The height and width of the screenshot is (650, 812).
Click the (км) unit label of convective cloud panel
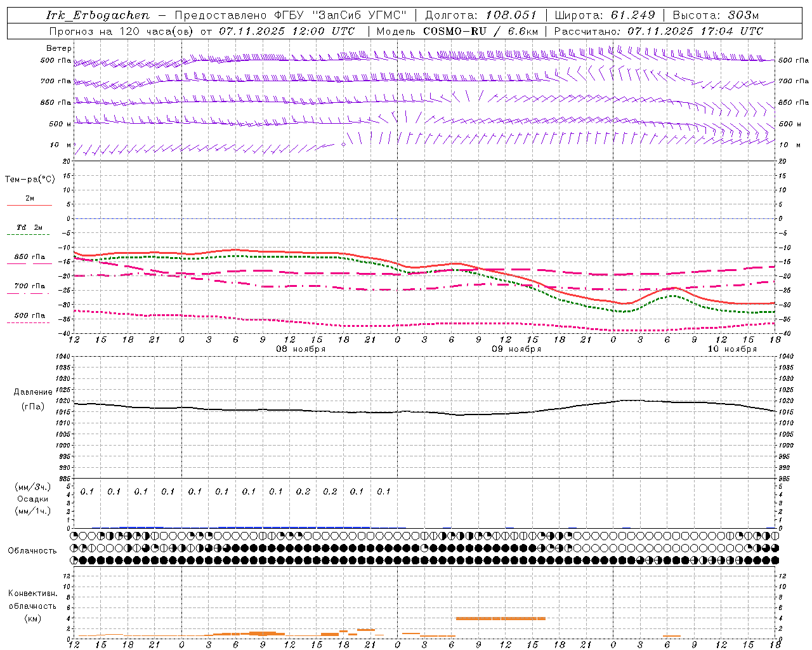33,618
